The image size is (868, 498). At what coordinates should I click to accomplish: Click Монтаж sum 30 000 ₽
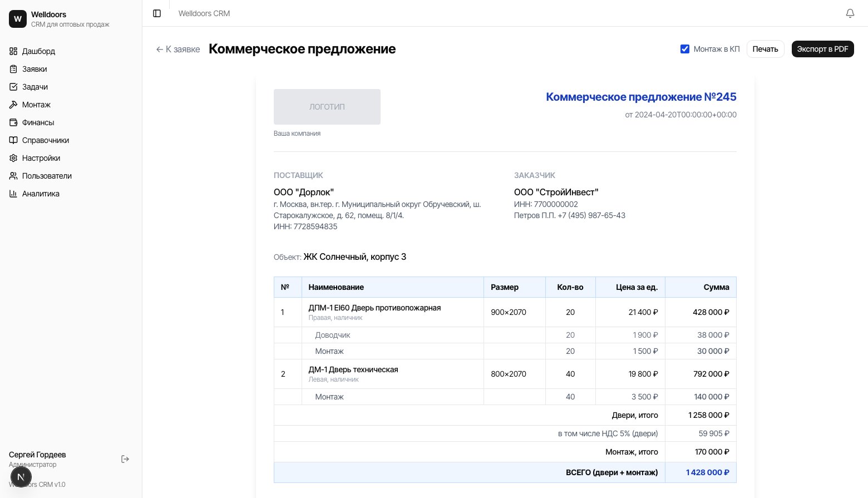pos(713,351)
